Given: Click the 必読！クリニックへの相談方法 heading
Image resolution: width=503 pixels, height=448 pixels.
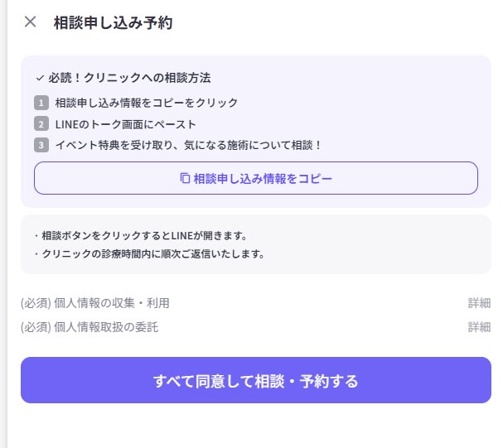Looking at the screenshot, I should point(129,78).
